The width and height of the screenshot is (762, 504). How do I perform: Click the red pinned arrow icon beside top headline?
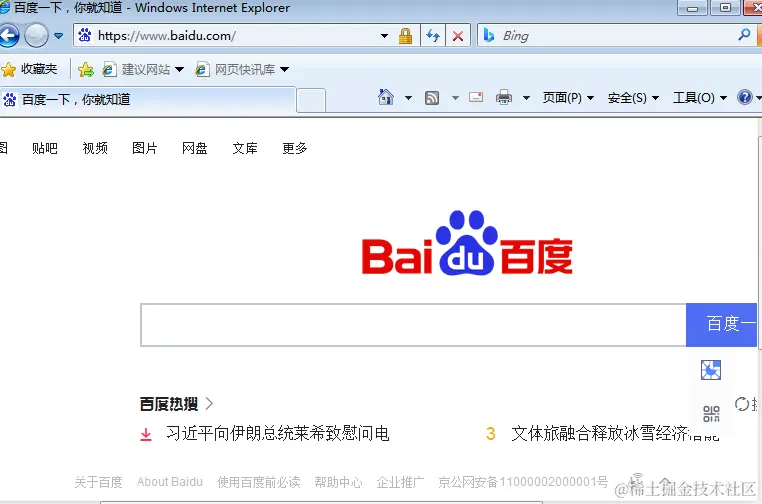click(x=146, y=434)
